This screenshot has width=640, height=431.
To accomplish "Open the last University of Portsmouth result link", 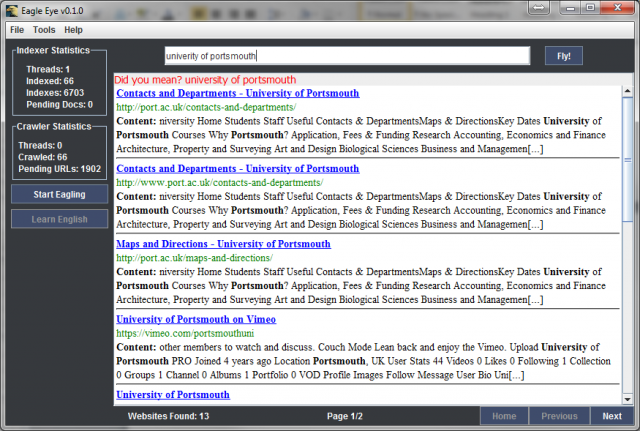I will [x=173, y=395].
